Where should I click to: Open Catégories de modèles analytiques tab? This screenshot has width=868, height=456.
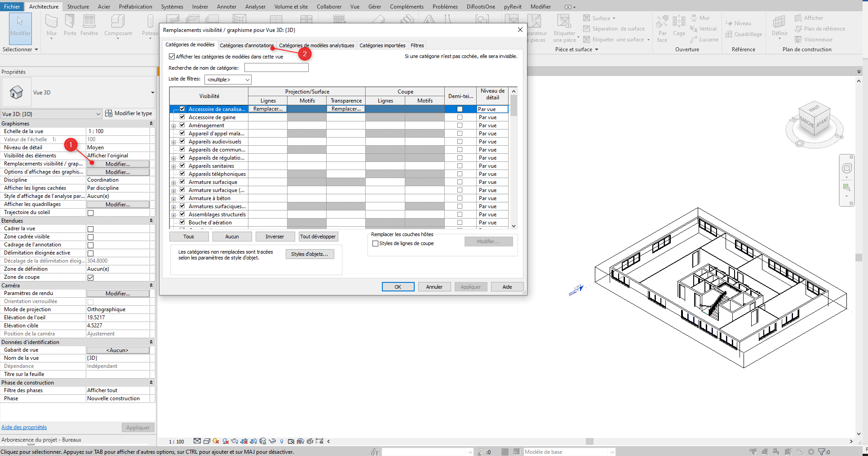click(316, 45)
